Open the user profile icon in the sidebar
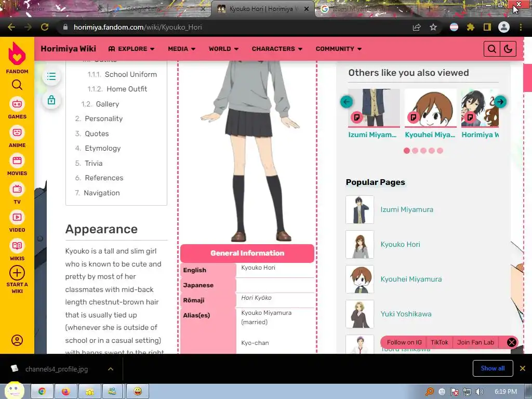532x399 pixels. click(17, 340)
